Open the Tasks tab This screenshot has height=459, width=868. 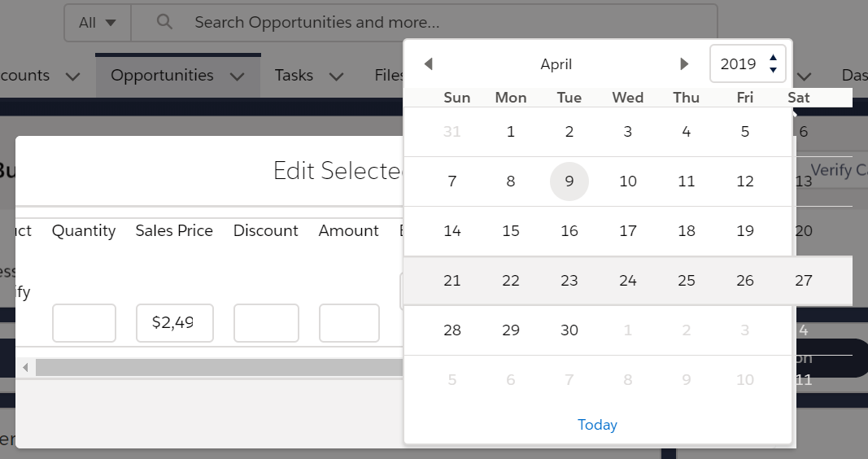click(294, 76)
